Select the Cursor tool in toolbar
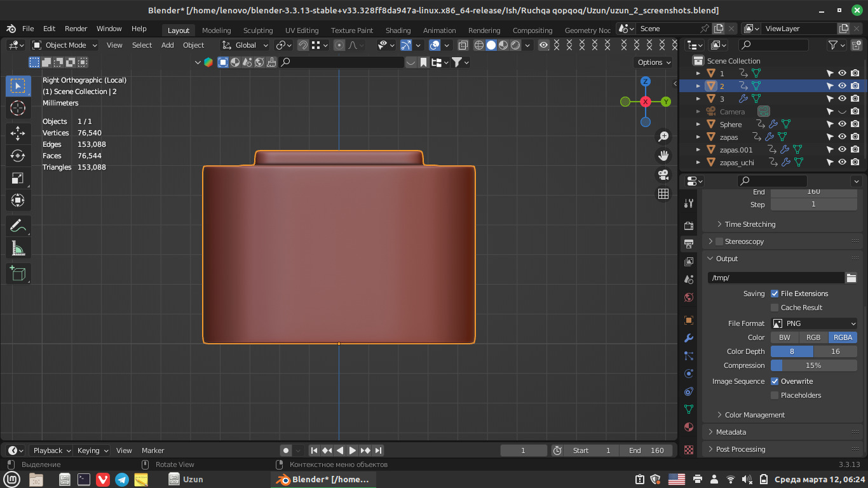Image resolution: width=868 pixels, height=488 pixels. coord(18,109)
